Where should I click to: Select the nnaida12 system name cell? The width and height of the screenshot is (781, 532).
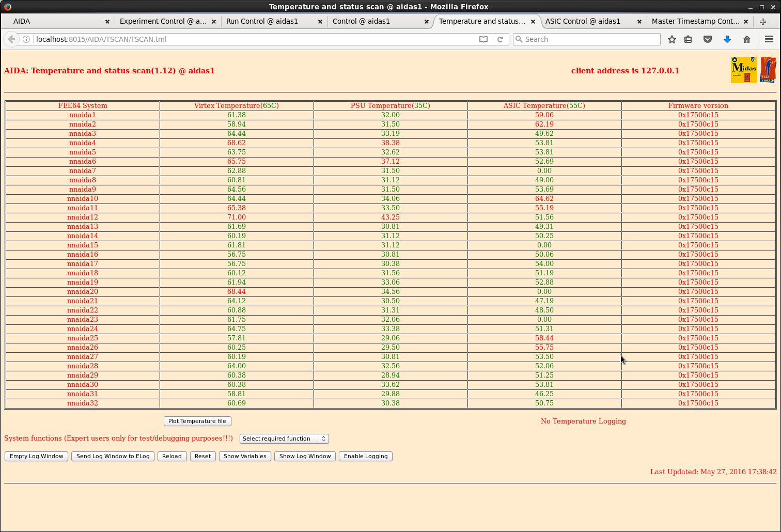pyautogui.click(x=83, y=217)
